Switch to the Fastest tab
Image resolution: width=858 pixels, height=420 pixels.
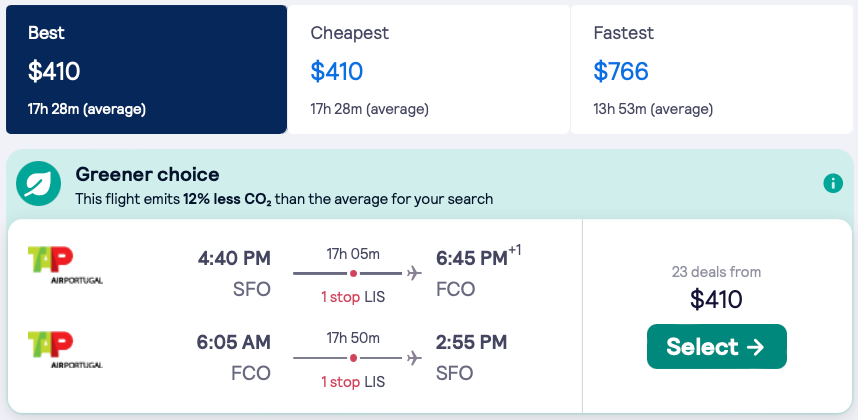pyautogui.click(x=711, y=69)
